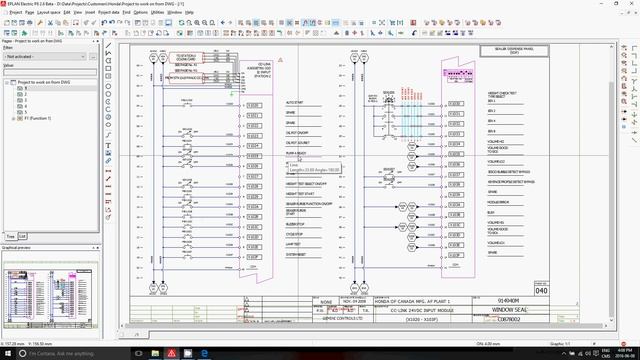This screenshot has height=360, width=640.
Task: Click the wrench settings icon
Action: tap(40, 23)
